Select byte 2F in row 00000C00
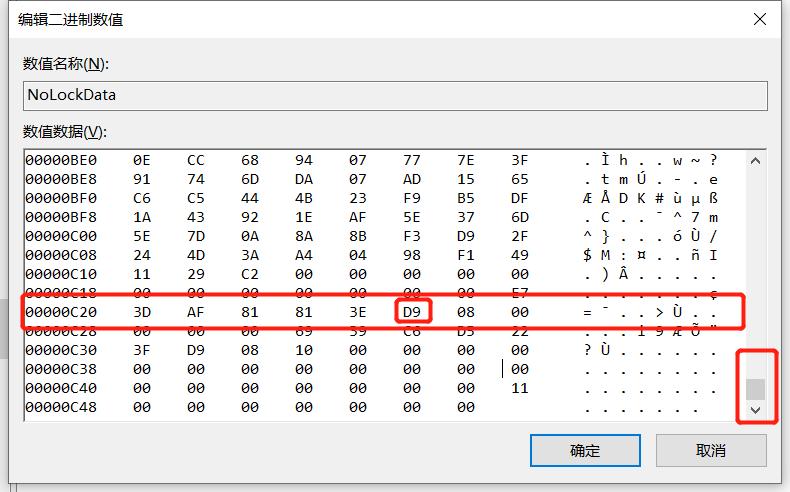The height and width of the screenshot is (492, 790). 519,236
